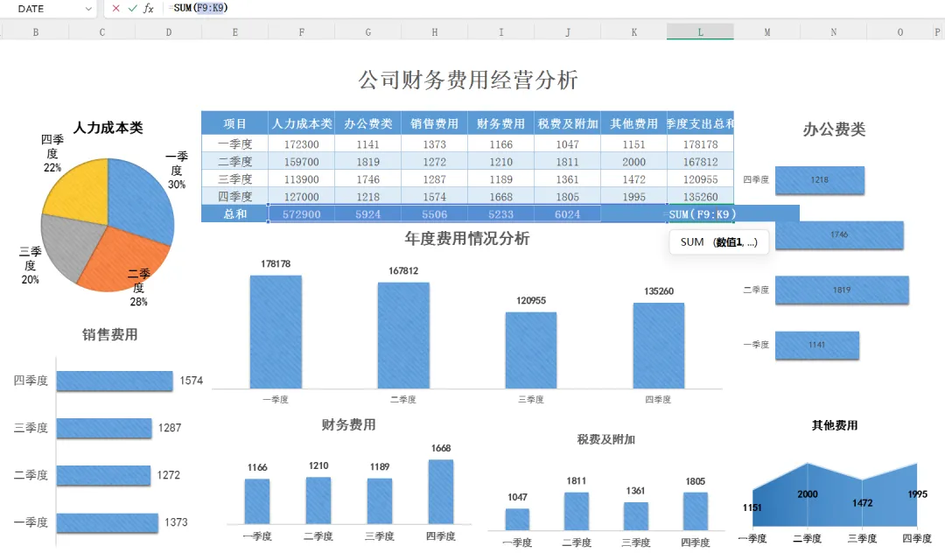Select column K header

634,32
